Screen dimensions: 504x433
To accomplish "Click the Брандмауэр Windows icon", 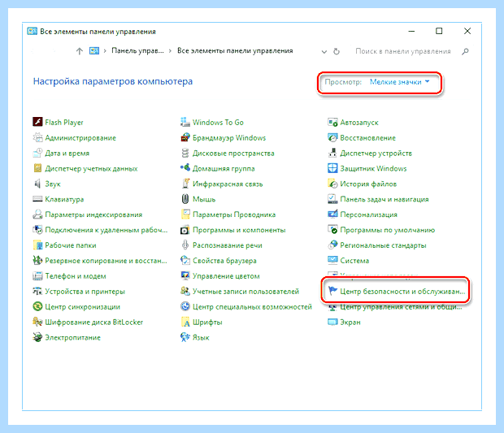I will [x=185, y=137].
